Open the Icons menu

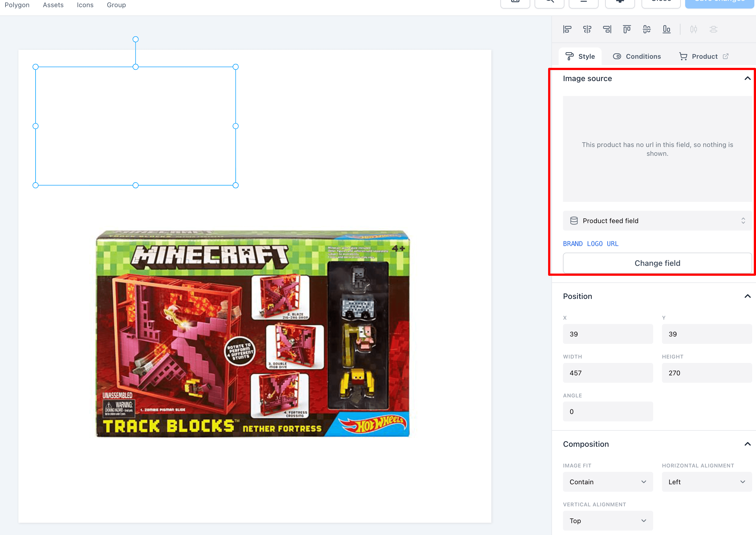click(x=85, y=5)
